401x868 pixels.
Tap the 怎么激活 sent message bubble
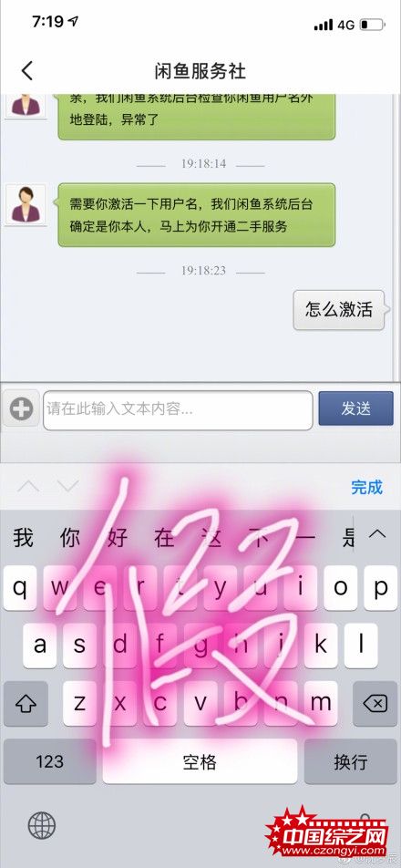pos(338,309)
